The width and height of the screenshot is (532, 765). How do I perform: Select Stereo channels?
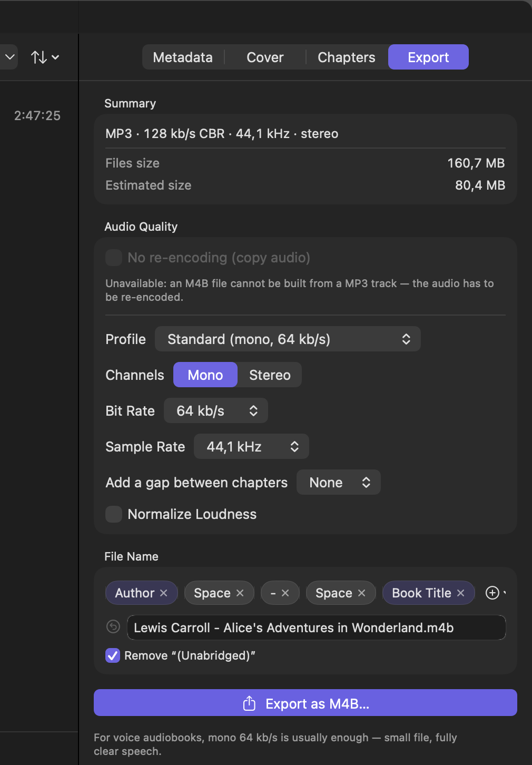pos(270,375)
